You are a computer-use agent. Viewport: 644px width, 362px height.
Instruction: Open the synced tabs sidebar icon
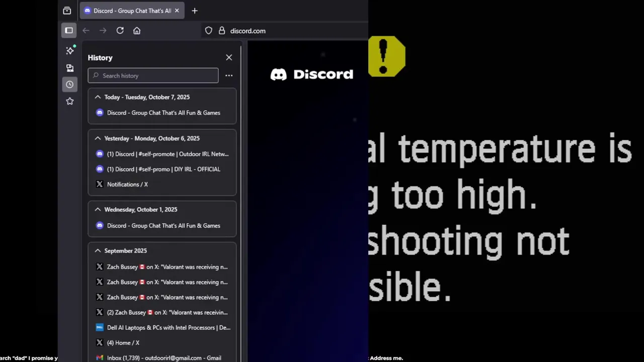coord(70,67)
